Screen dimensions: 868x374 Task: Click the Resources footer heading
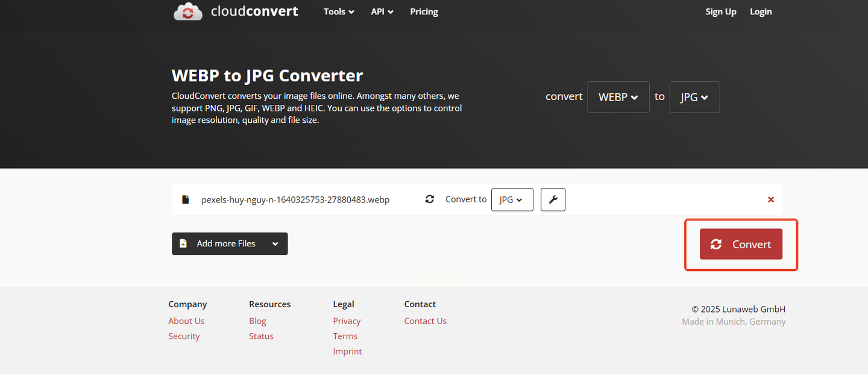point(269,304)
